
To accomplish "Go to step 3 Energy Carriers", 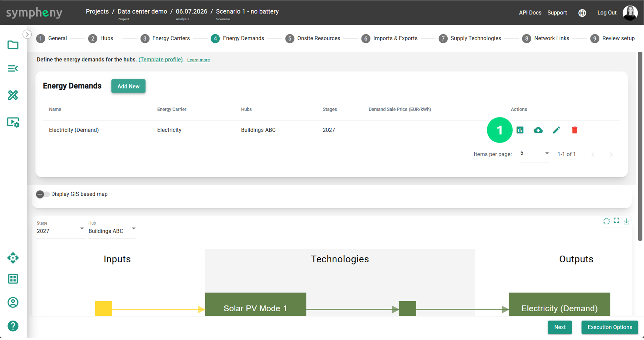I will (165, 38).
